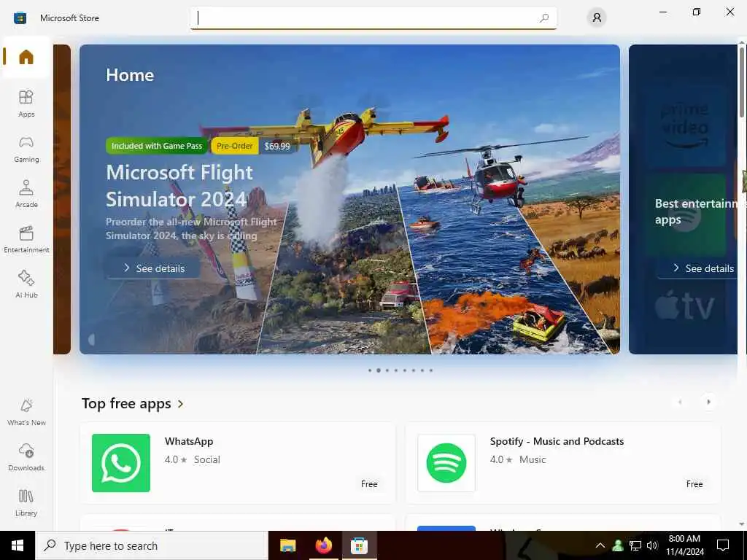Click the Pre-Order badge

234,146
